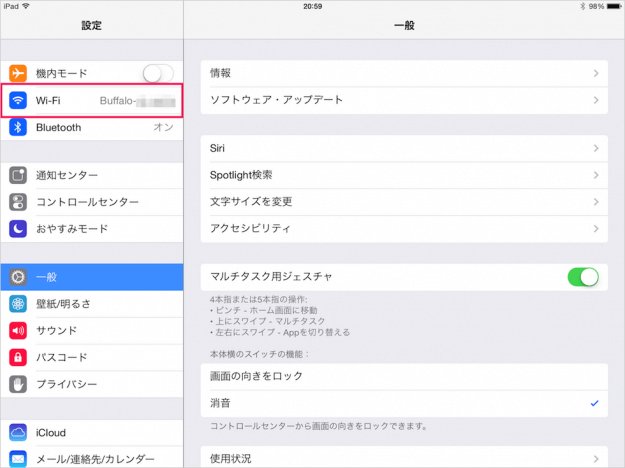
Task: Disable Multitasking Gestures (マルチタスク用ジェスチャ) switch
Action: (x=582, y=277)
